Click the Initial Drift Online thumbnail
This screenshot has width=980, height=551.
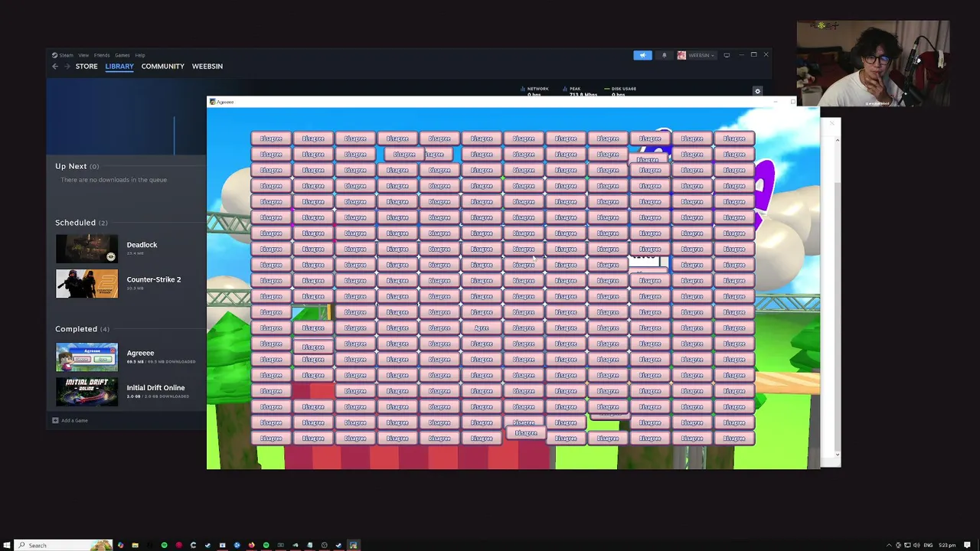point(87,392)
